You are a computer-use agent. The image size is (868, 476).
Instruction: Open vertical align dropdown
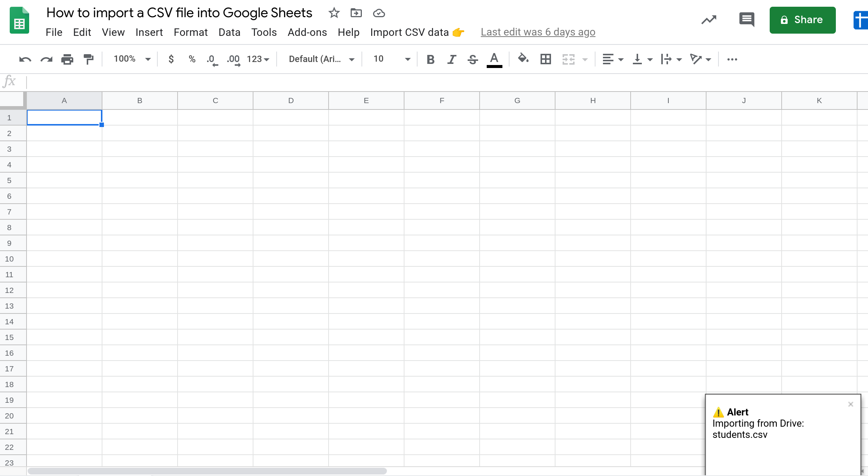click(642, 59)
